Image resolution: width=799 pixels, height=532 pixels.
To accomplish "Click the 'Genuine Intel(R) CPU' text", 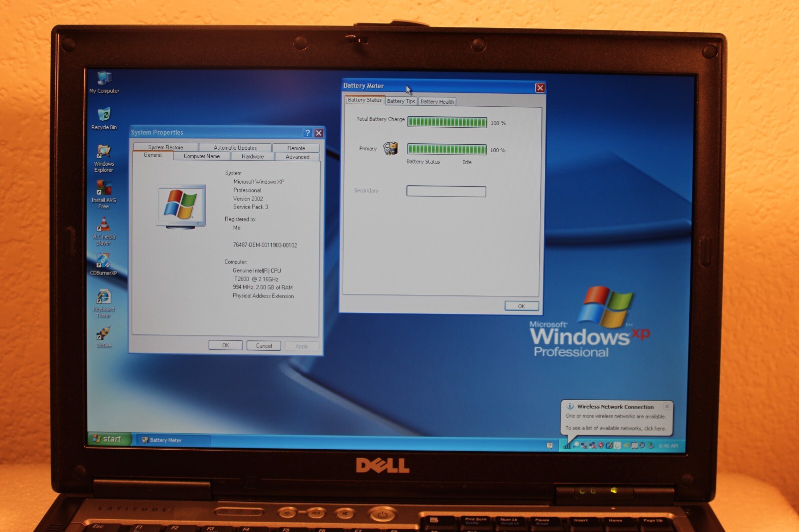I will [257, 270].
